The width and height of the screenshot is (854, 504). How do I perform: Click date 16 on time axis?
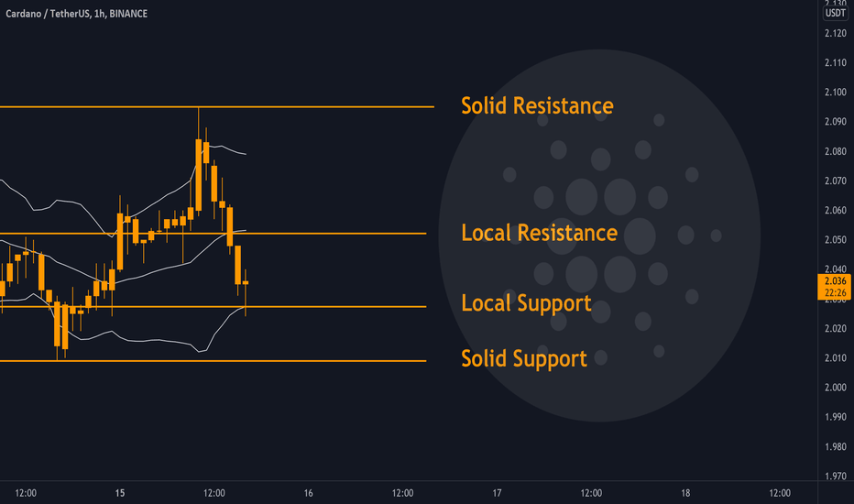[x=308, y=493]
